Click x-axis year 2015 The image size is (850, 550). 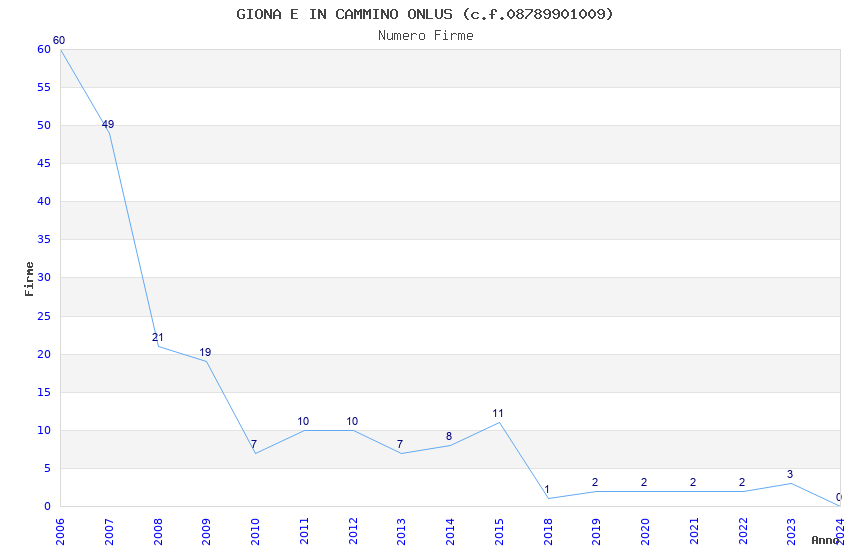click(x=499, y=532)
